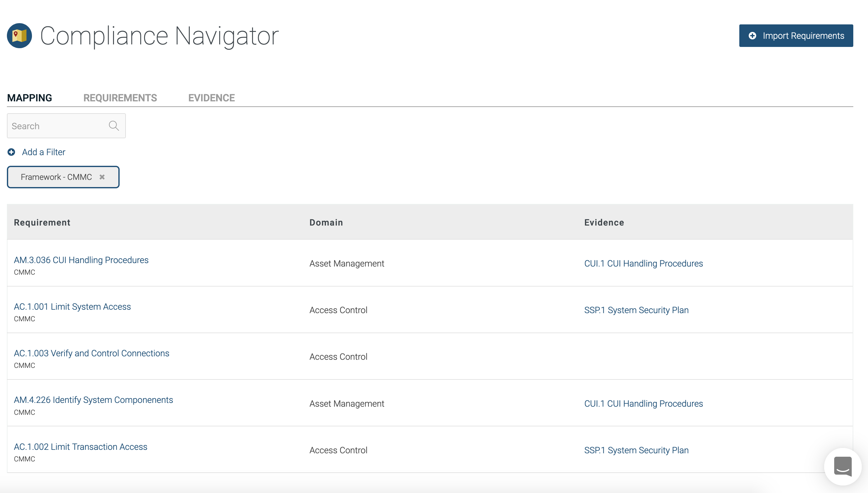Remove the Framework - CMMC filter chip

[x=102, y=177]
